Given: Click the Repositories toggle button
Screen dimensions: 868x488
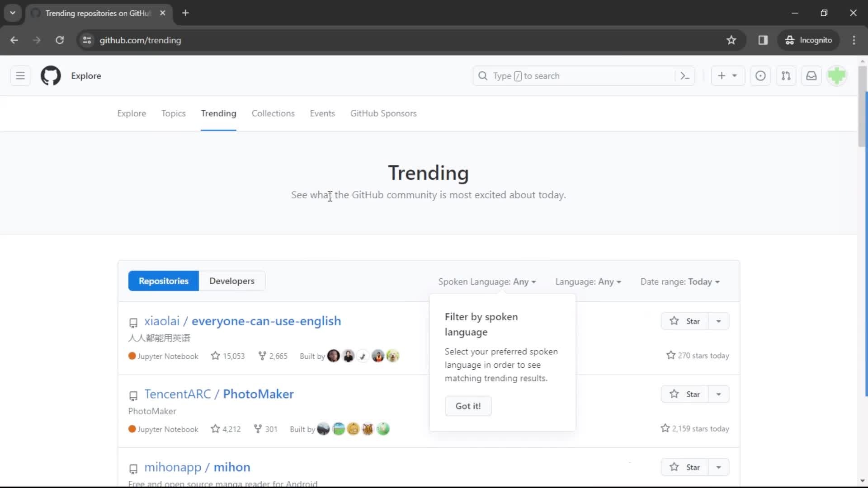Looking at the screenshot, I should point(163,281).
